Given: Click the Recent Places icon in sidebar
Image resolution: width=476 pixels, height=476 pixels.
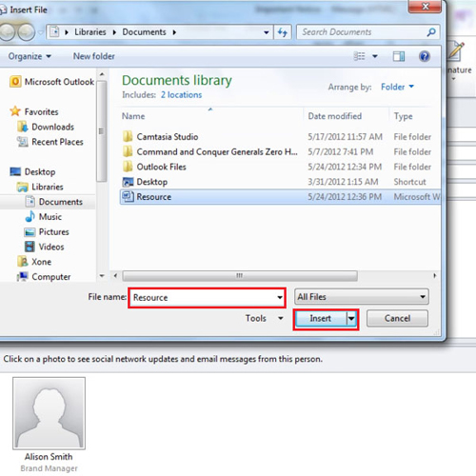Looking at the screenshot, I should coord(23,142).
